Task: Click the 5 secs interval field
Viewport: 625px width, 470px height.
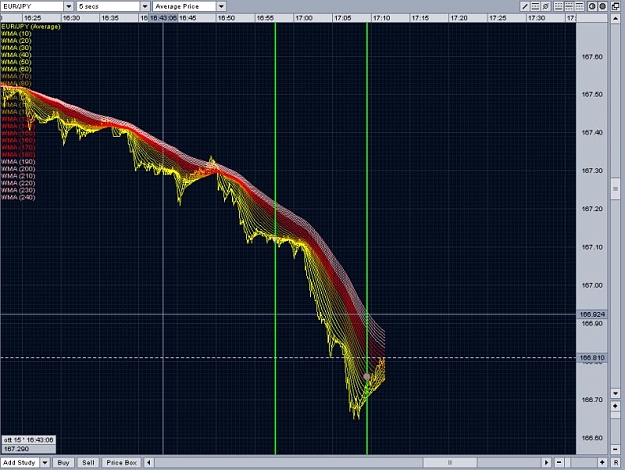Action: click(x=108, y=6)
